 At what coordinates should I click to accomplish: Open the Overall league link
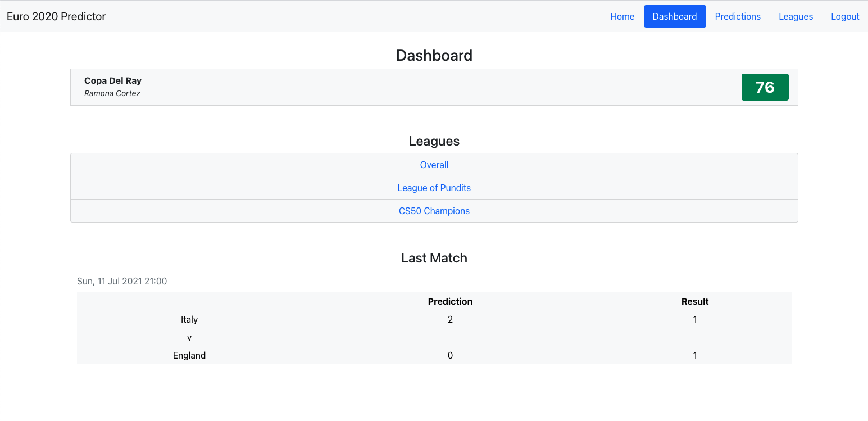coord(434,165)
